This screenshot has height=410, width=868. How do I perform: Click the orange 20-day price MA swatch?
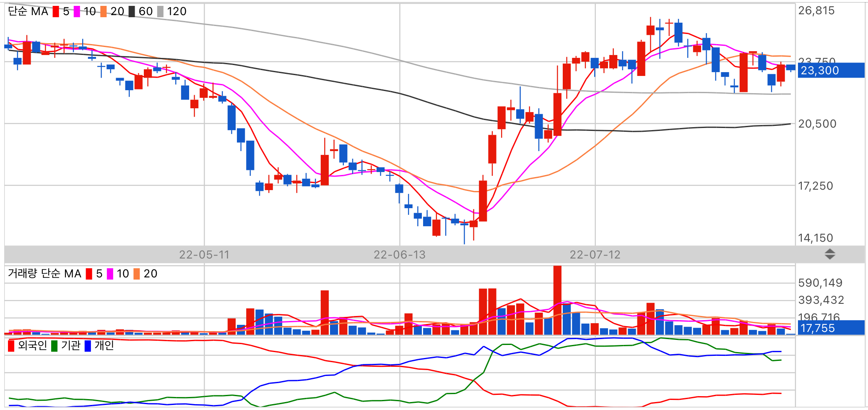pyautogui.click(x=104, y=12)
